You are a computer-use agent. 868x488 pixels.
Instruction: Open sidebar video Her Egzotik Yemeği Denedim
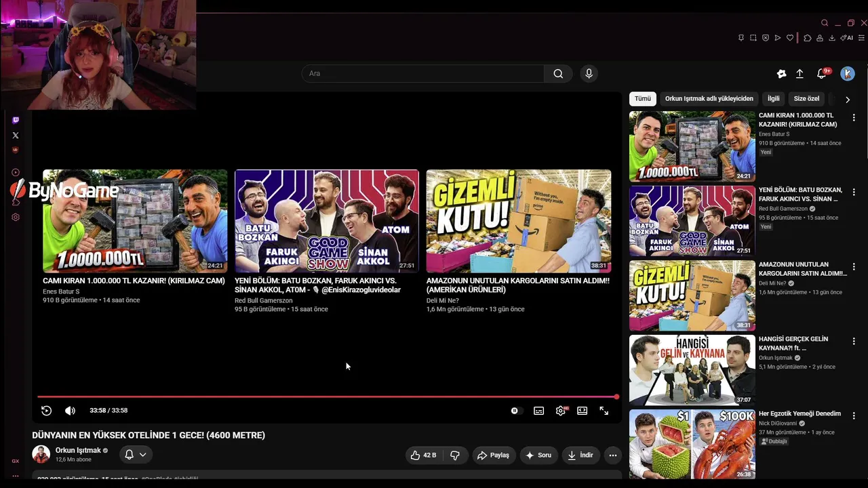692,445
